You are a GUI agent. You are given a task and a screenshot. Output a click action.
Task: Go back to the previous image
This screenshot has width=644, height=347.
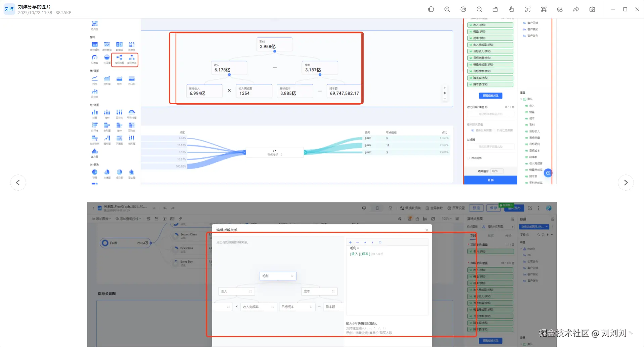click(x=18, y=183)
